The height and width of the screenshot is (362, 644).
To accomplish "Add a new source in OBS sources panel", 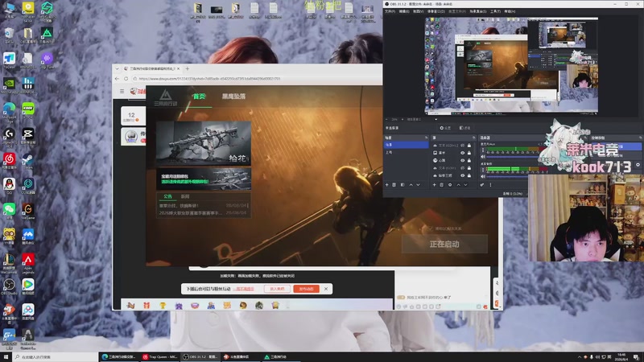I will (434, 185).
